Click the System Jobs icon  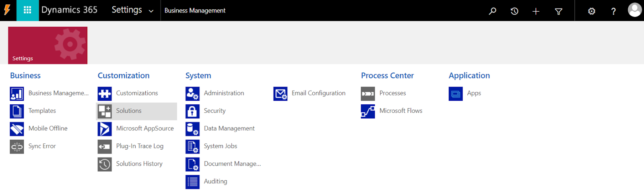click(x=192, y=147)
